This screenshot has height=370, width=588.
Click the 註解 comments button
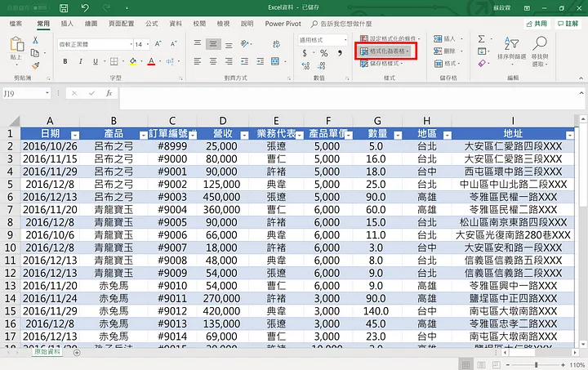pos(568,24)
